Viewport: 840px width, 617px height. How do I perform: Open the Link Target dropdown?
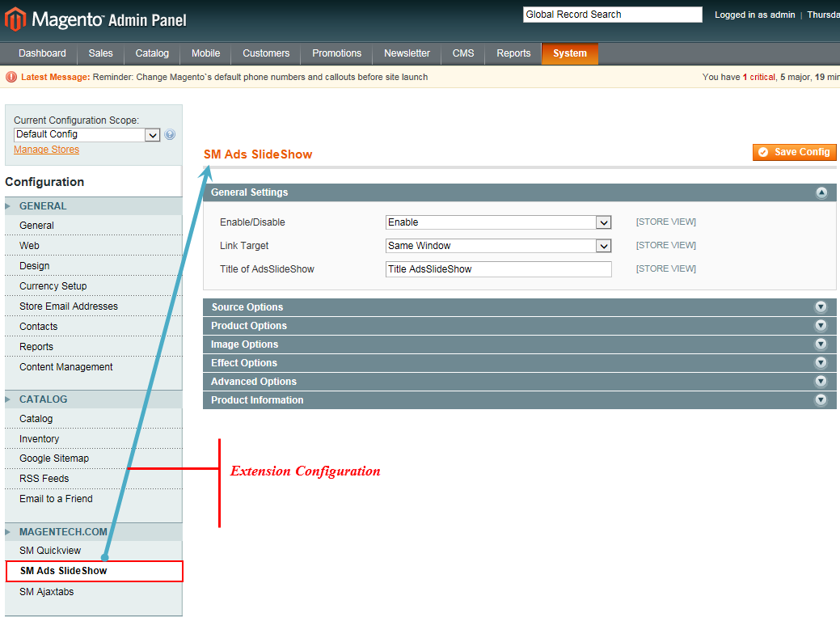(498, 246)
